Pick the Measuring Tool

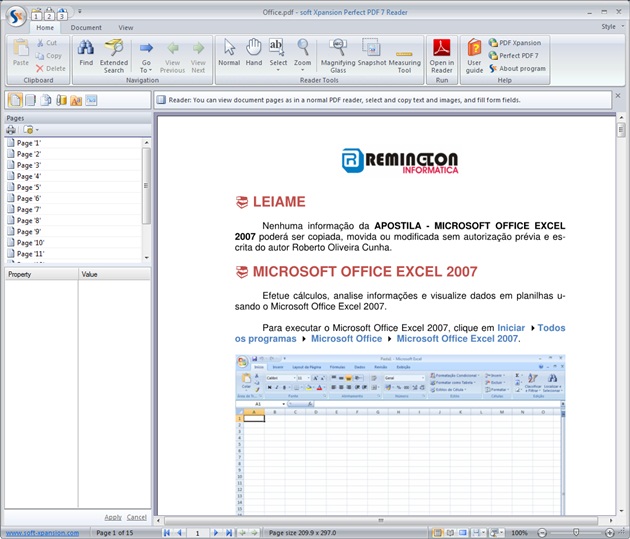pyautogui.click(x=404, y=56)
